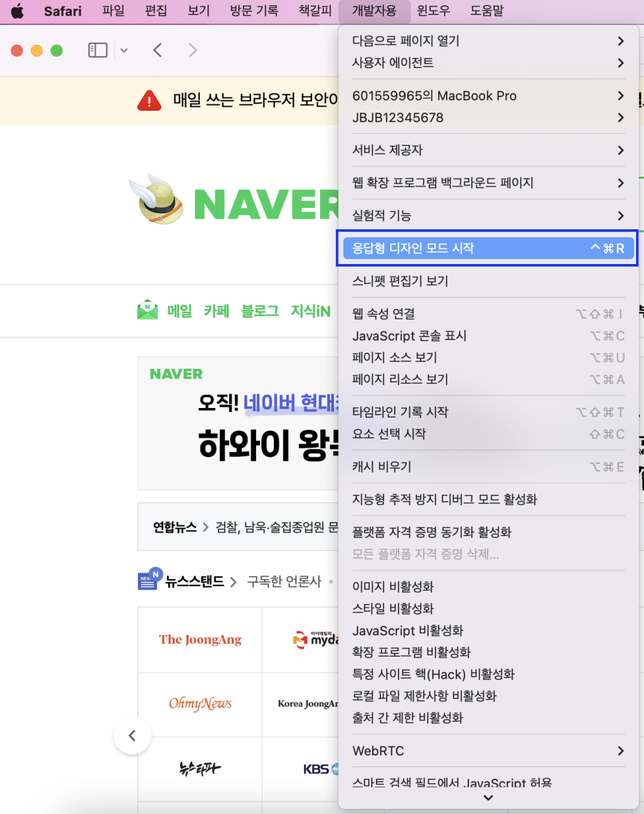Open the Apple menu
Image resolution: width=644 pixels, height=814 pixels.
coord(17,11)
